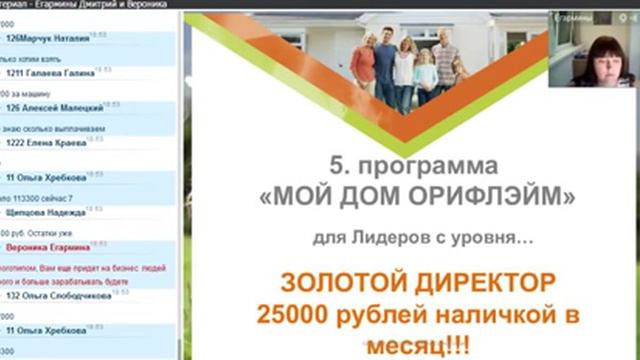Viewport: 640px width, 360px height.
Task: Click chat message '00 руб. Остатки уже'
Action: pos(36,233)
